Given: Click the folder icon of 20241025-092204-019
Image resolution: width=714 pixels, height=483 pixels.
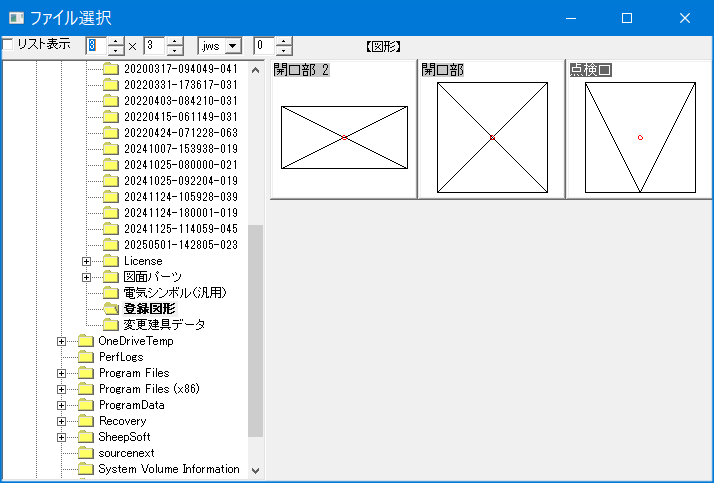Looking at the screenshot, I should [111, 181].
